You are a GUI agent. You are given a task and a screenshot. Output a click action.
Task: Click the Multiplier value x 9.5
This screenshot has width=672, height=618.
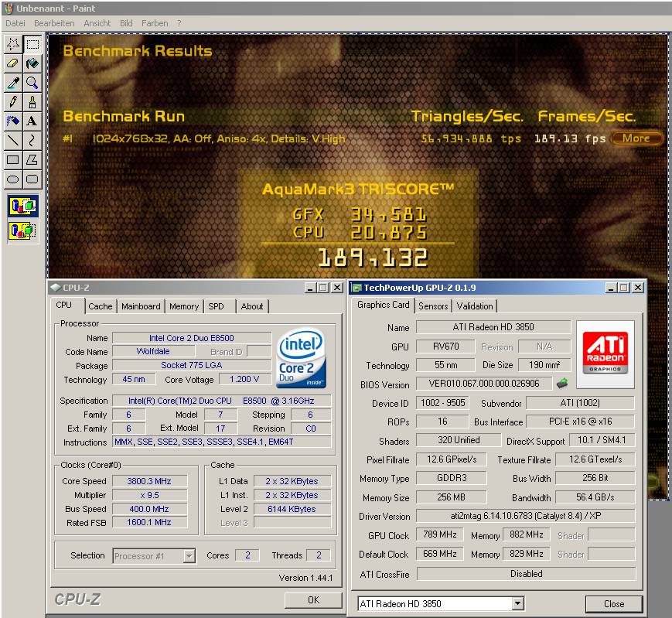click(149, 495)
